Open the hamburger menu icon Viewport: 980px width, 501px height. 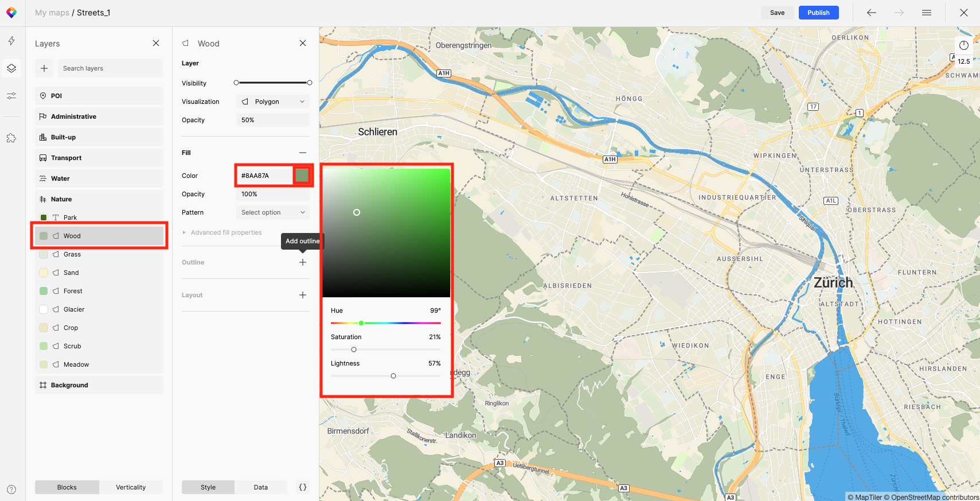pyautogui.click(x=926, y=13)
